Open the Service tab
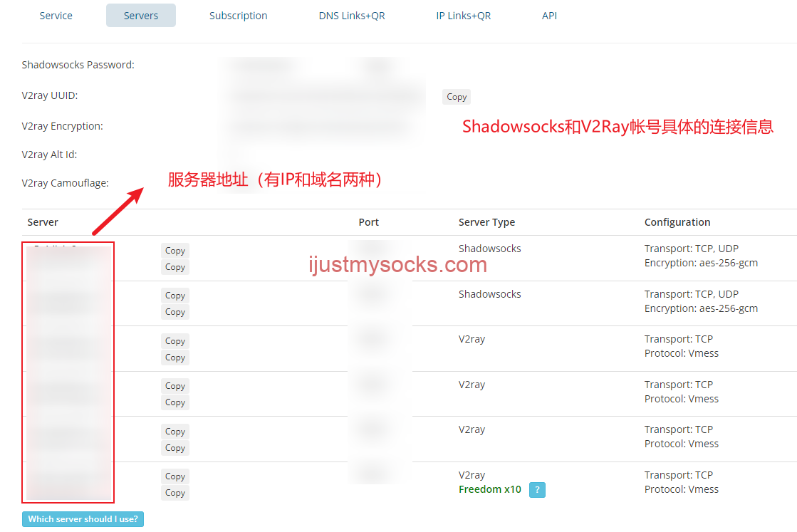Viewport: 797px width, 532px height. pyautogui.click(x=56, y=16)
